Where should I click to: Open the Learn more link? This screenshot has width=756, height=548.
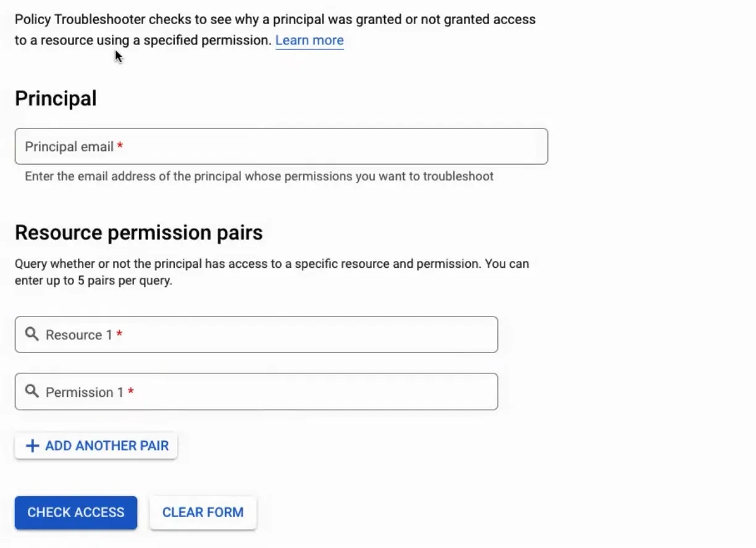pos(309,39)
